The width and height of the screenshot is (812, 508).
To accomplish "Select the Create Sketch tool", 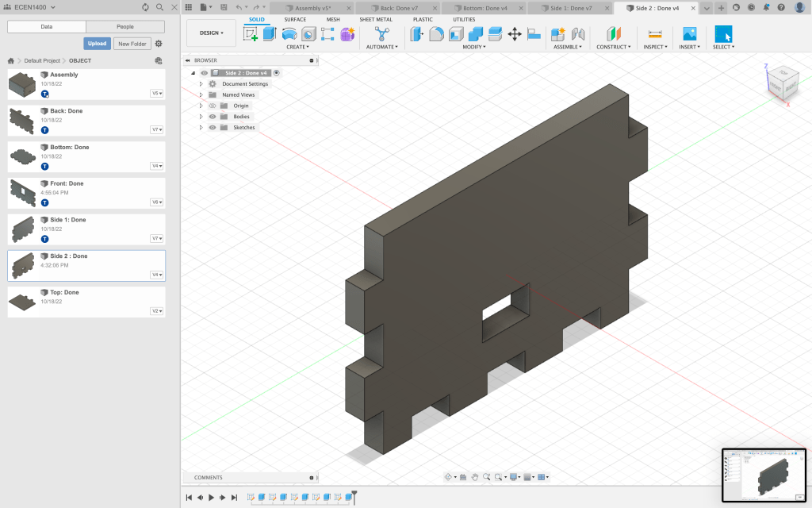I will click(x=251, y=34).
